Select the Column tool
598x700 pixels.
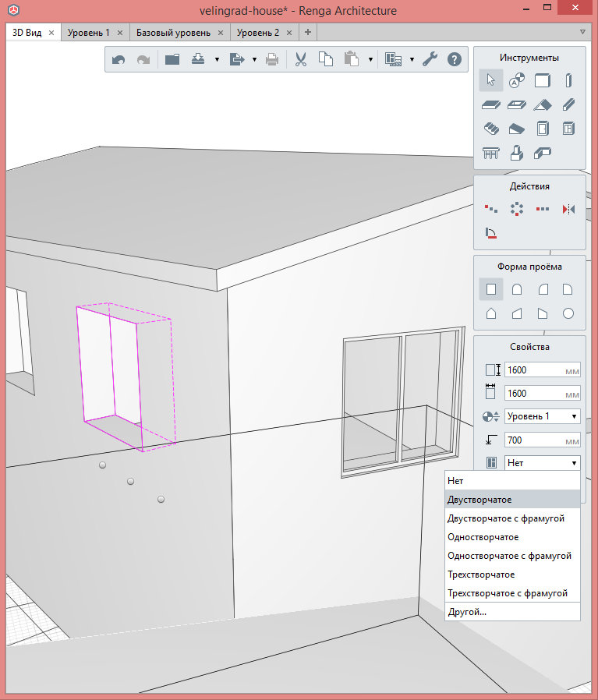coord(568,80)
